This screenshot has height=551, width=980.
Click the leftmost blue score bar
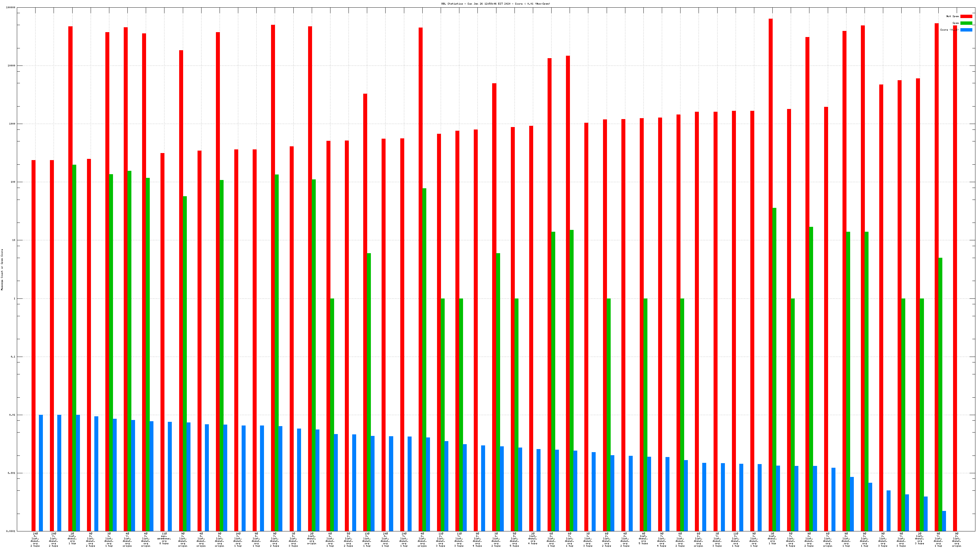click(x=41, y=473)
